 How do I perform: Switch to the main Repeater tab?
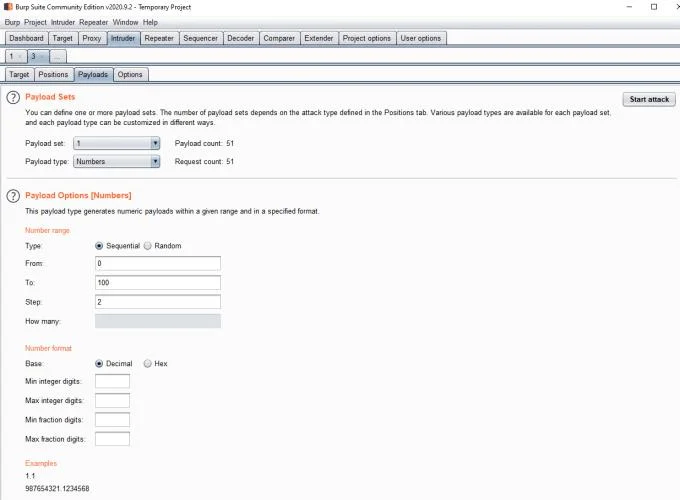159,38
